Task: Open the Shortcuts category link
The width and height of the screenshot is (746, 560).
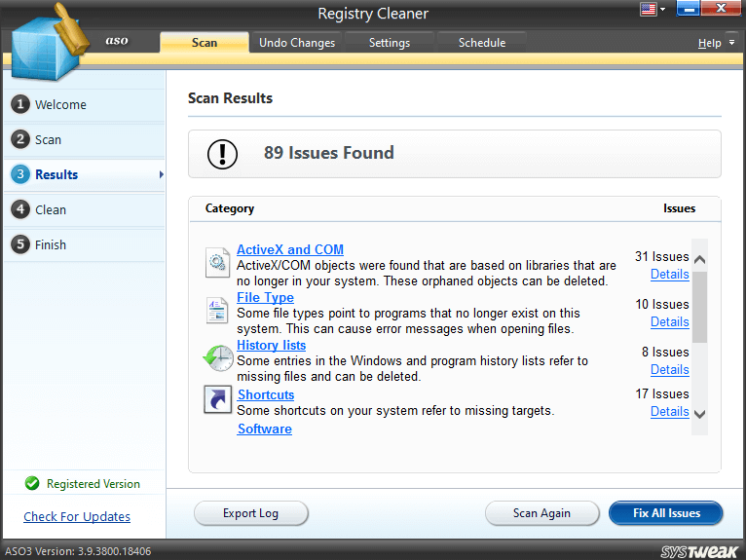Action: pos(266,394)
